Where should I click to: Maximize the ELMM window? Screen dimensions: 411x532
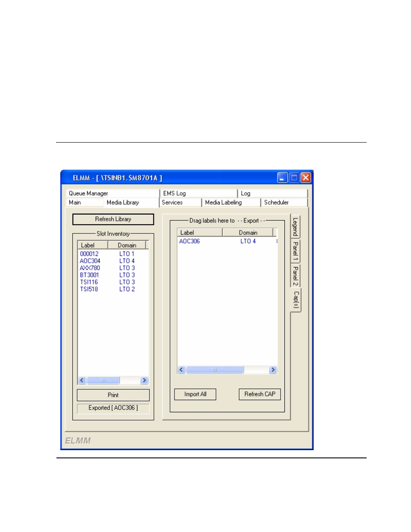(x=294, y=177)
